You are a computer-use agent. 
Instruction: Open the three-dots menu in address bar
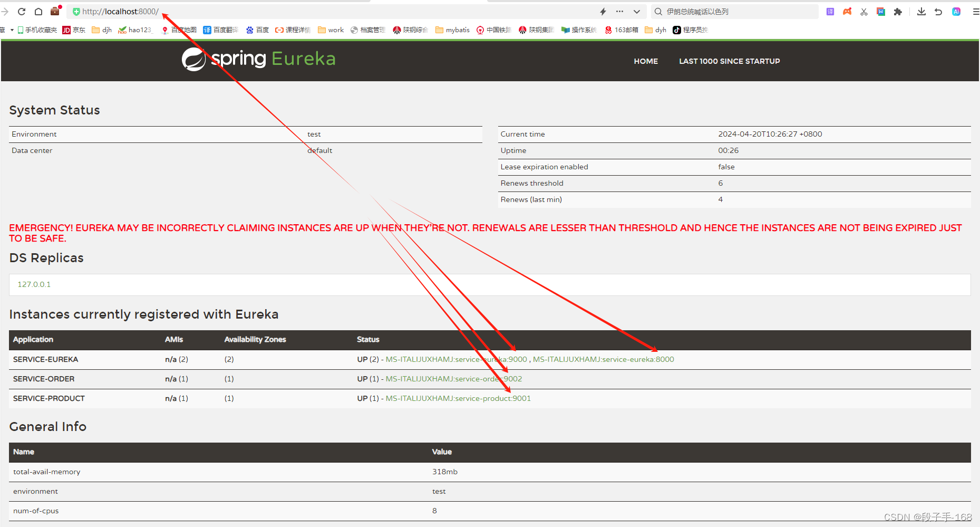coord(619,11)
